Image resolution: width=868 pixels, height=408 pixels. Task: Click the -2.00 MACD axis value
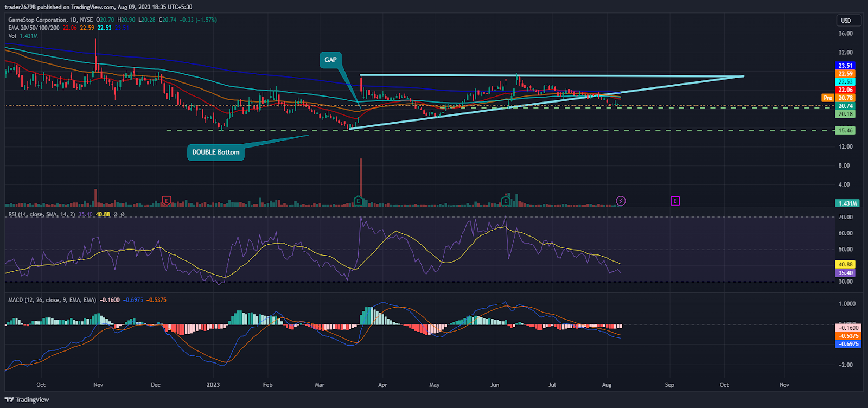846,365
